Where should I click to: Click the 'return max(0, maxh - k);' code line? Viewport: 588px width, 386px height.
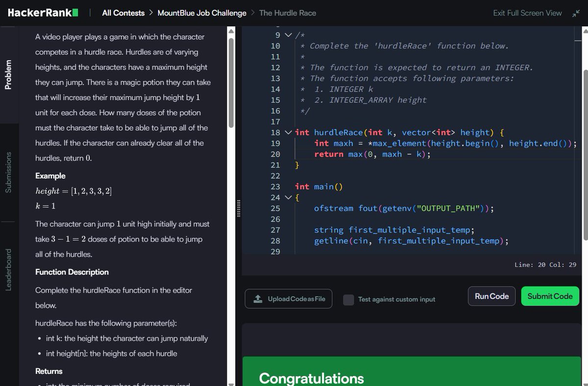372,154
